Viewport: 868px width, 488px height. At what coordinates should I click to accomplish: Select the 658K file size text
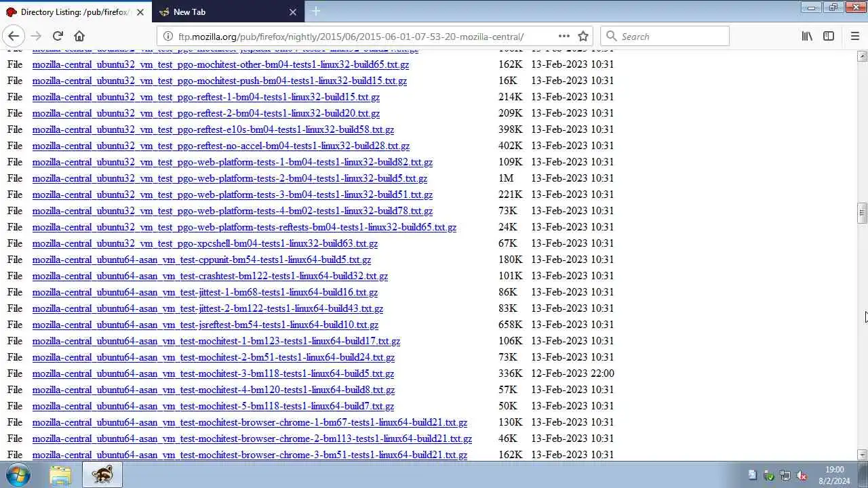tap(511, 325)
